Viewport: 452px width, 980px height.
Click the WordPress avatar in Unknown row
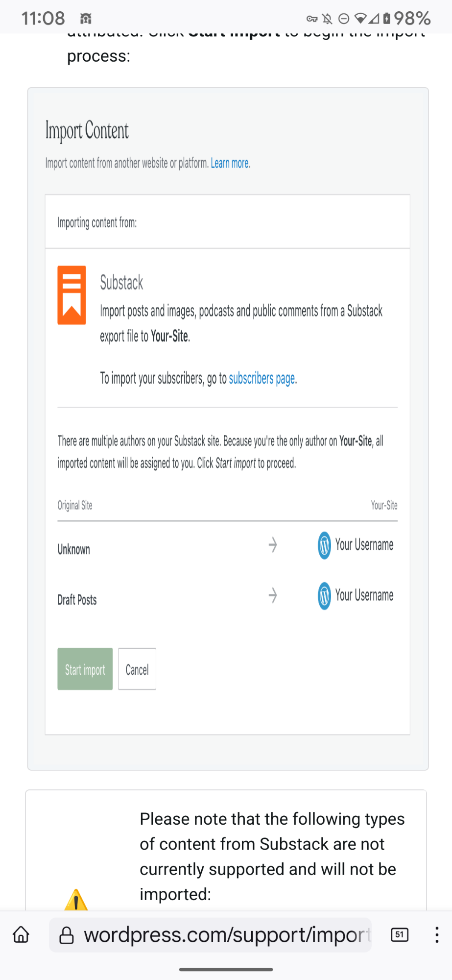point(324,545)
